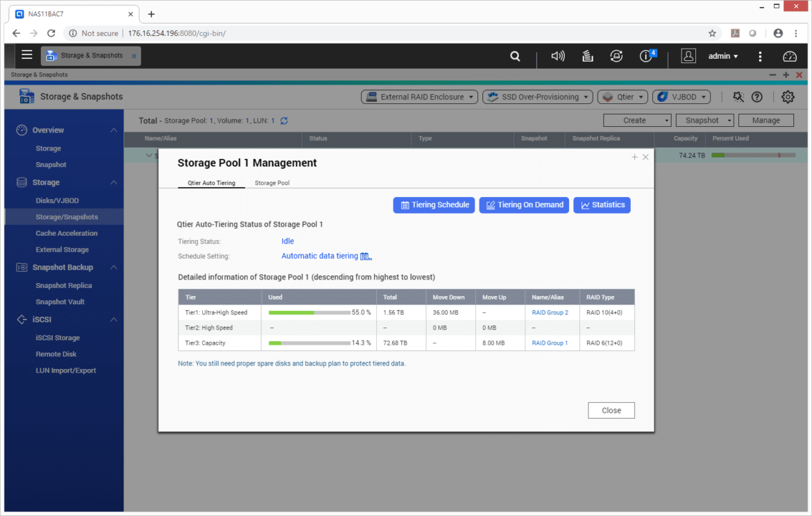Select Cache Acceleration in sidebar
The width and height of the screenshot is (812, 516).
(67, 234)
